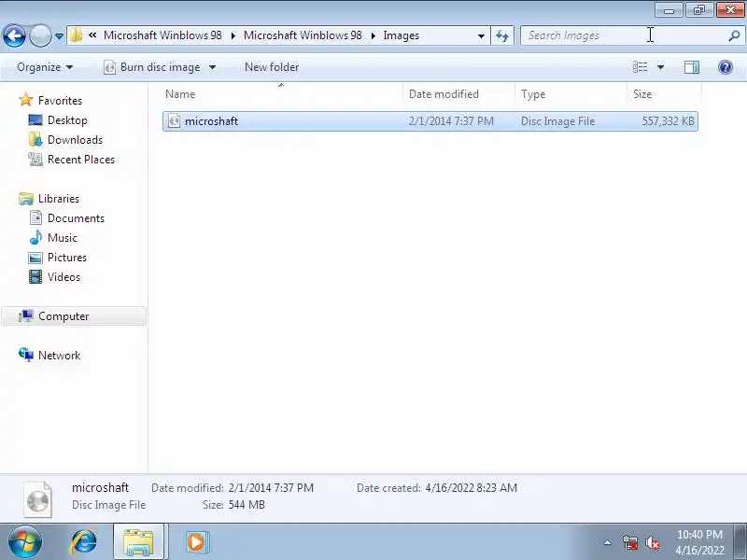Open recent pages dropdown beside Forward button
The image size is (747, 560).
[59, 36]
